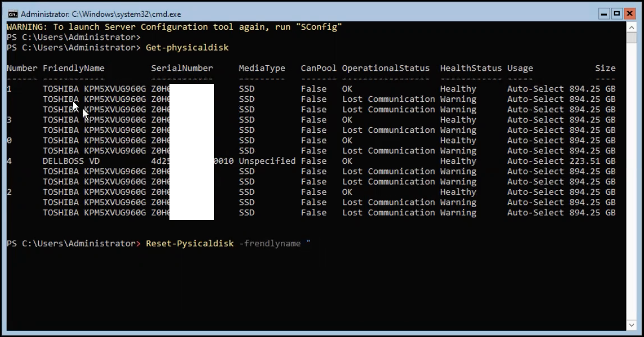Click the scrollbar up arrow
The image size is (644, 337).
click(631, 27)
